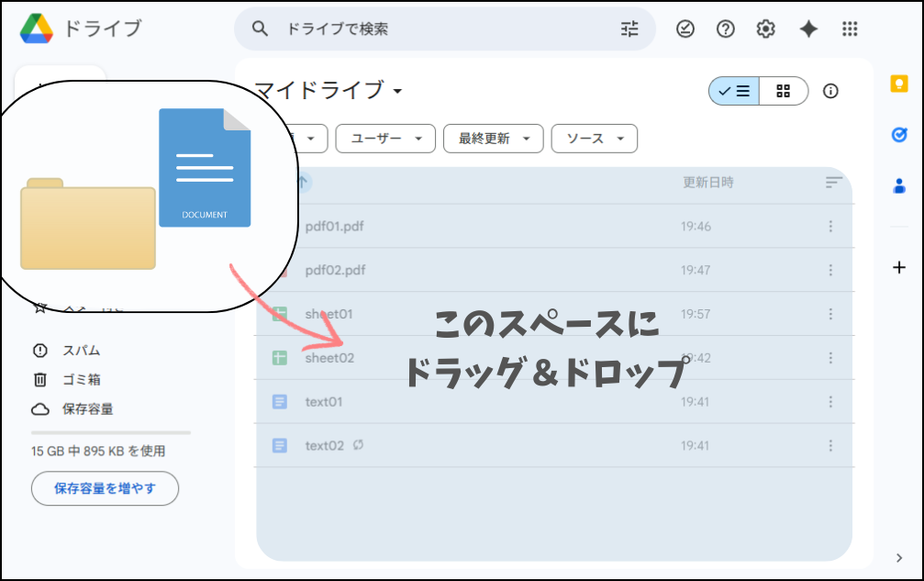Show the details info panel
This screenshot has width=924, height=581.
tap(830, 91)
